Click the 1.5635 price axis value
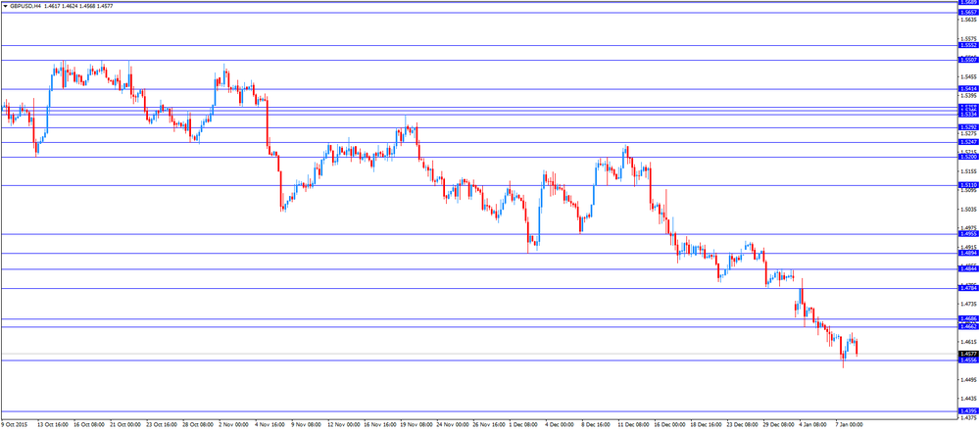 click(967, 20)
